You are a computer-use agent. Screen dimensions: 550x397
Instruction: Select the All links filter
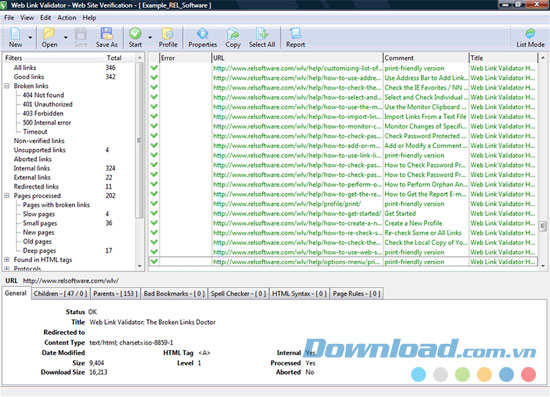25,68
